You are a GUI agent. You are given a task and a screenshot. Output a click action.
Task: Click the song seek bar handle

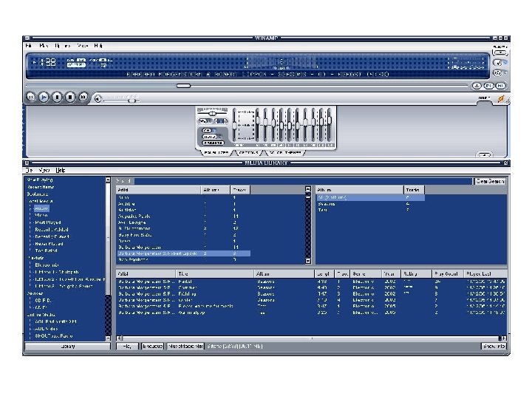pos(183,86)
